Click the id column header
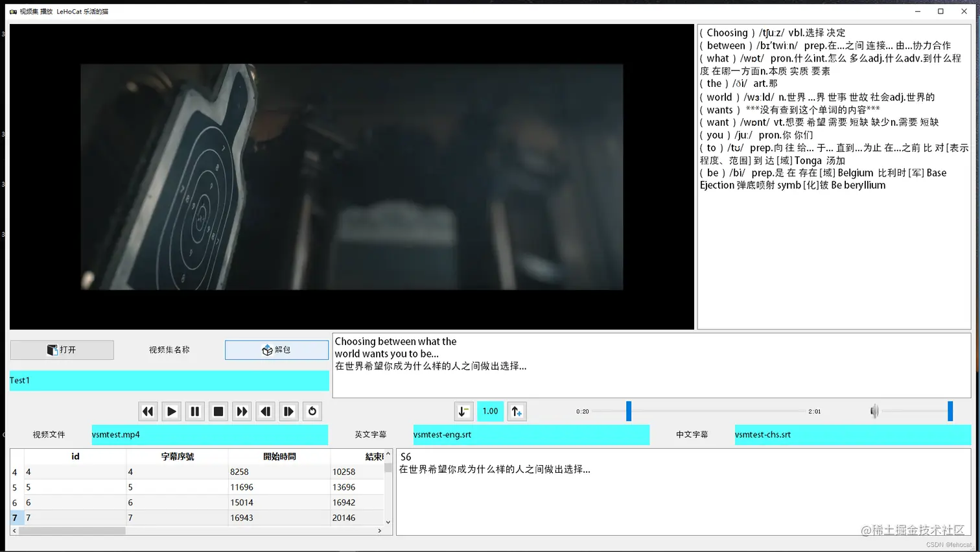Image resolution: width=980 pixels, height=552 pixels. click(x=75, y=457)
